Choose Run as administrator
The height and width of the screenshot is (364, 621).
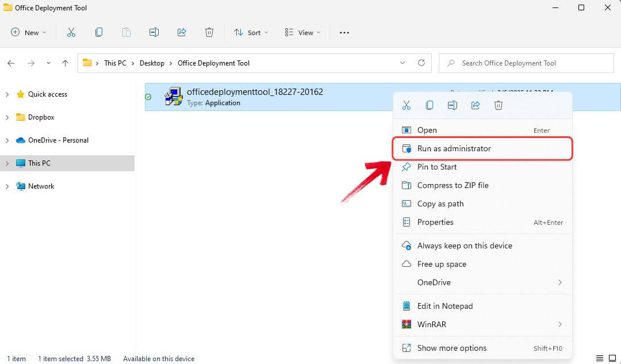coord(482,148)
